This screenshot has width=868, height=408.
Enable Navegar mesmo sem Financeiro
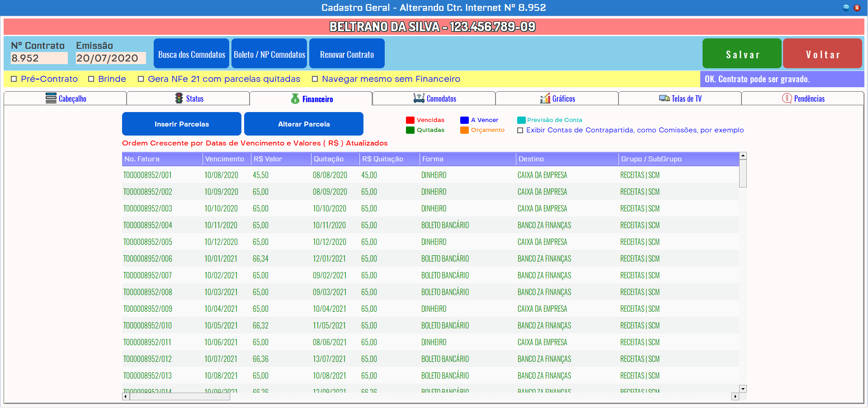[x=315, y=79]
